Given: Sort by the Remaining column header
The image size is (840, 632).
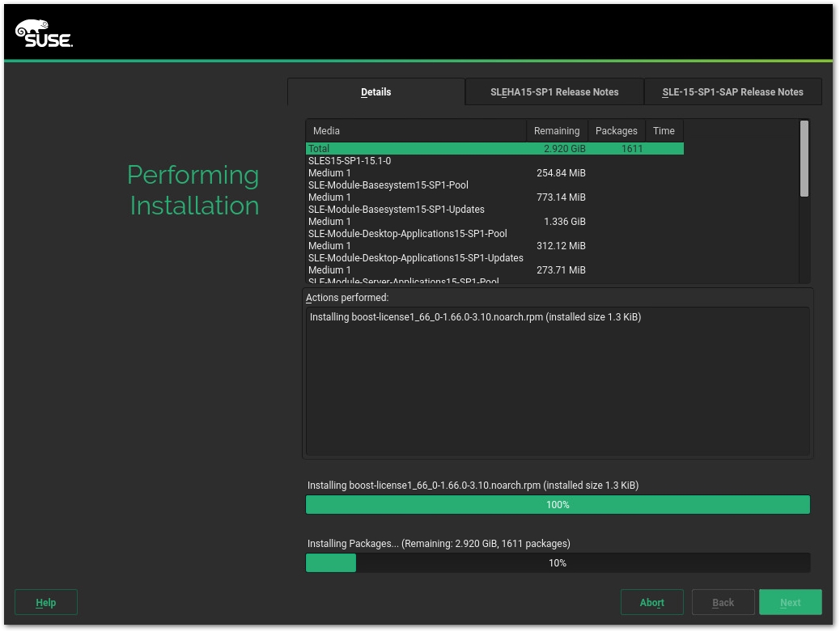Looking at the screenshot, I should click(557, 130).
